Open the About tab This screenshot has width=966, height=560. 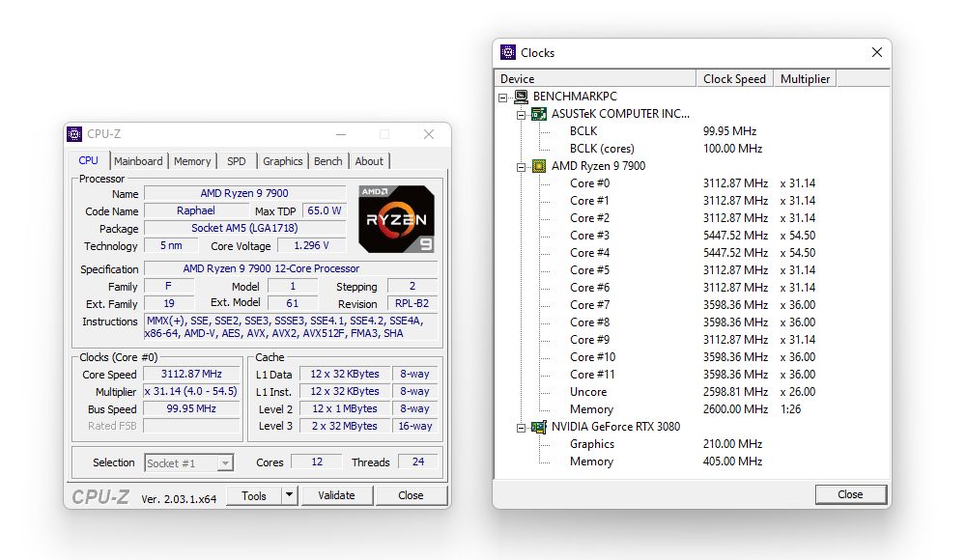pos(369,161)
